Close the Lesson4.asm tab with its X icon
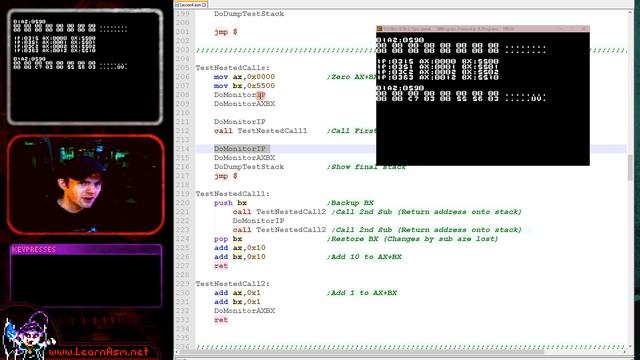The height and width of the screenshot is (360, 640). tap(204, 5)
